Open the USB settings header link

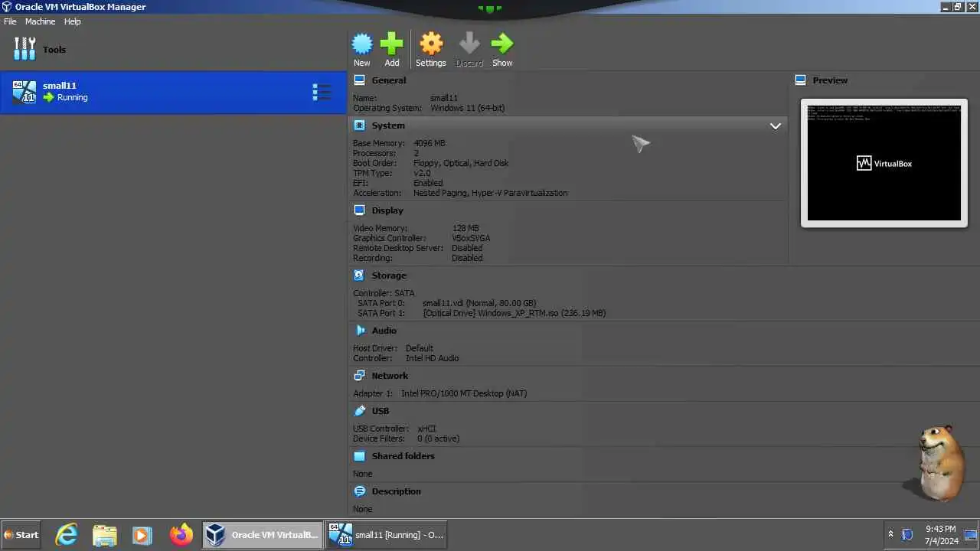pyautogui.click(x=381, y=411)
